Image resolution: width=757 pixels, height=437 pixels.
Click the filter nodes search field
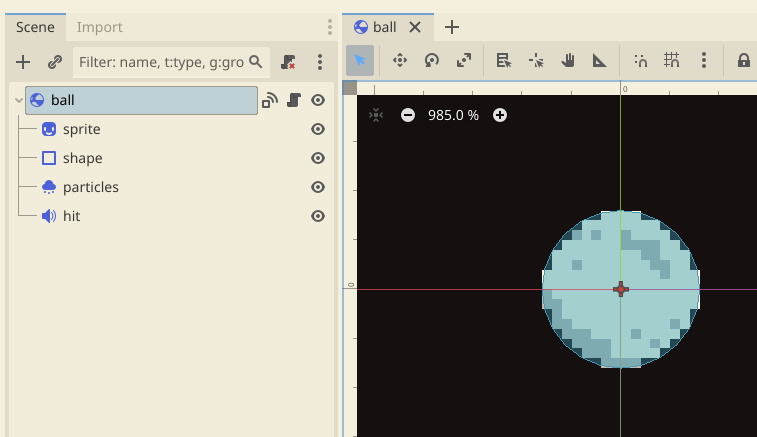(171, 62)
